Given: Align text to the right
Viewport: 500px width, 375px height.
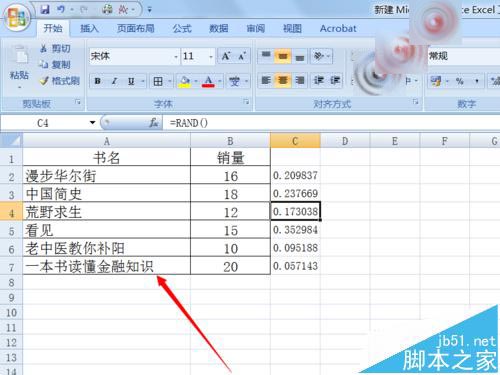Looking at the screenshot, I should point(300,80).
